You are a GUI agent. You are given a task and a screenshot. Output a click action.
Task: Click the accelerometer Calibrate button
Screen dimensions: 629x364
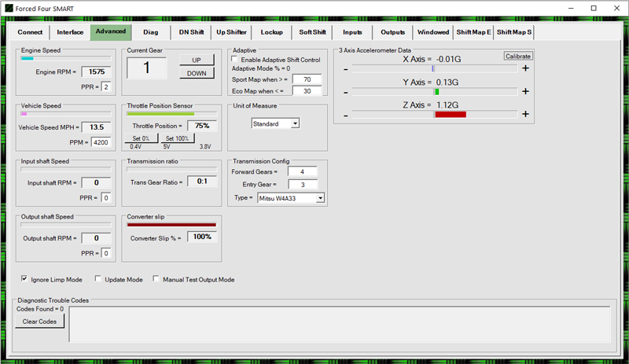click(x=518, y=56)
